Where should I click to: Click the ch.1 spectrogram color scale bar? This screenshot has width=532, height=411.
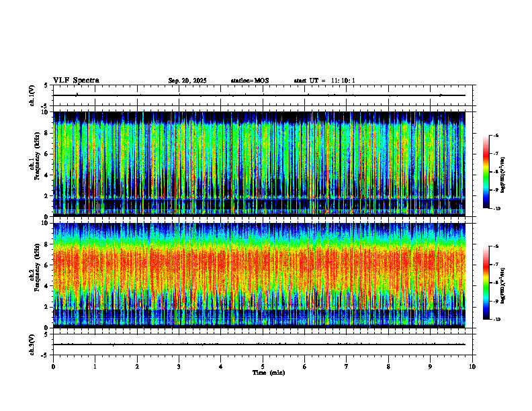coord(486,172)
